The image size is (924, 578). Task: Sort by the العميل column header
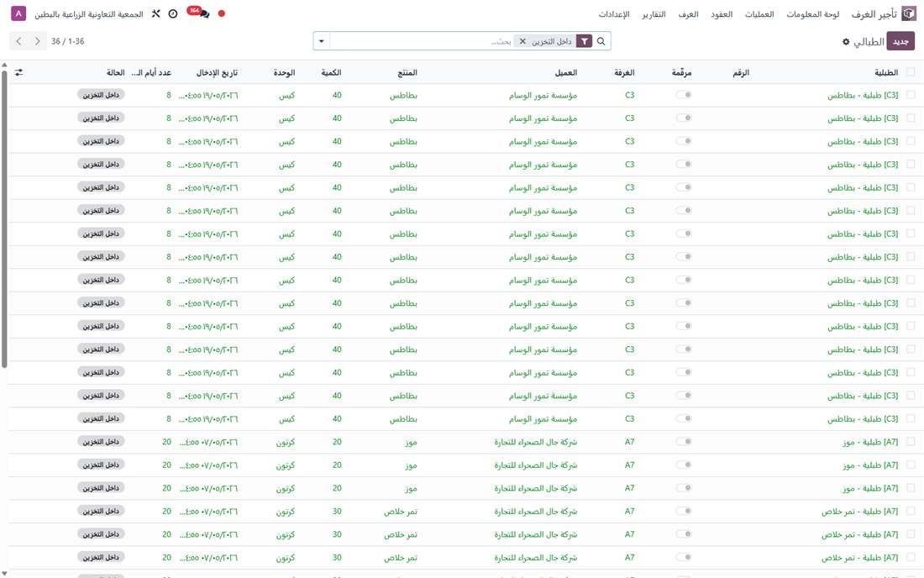(565, 72)
